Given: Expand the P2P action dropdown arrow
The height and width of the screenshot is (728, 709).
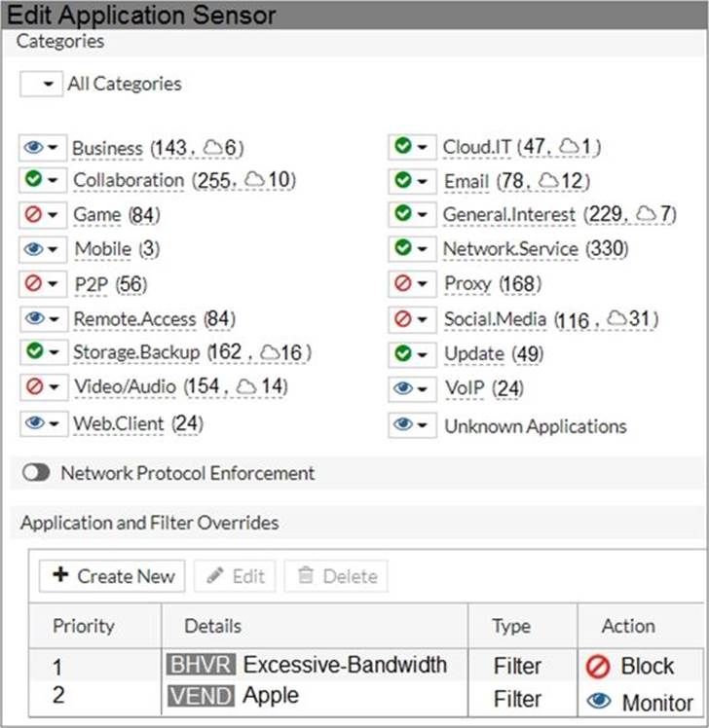Looking at the screenshot, I should coord(53,284).
